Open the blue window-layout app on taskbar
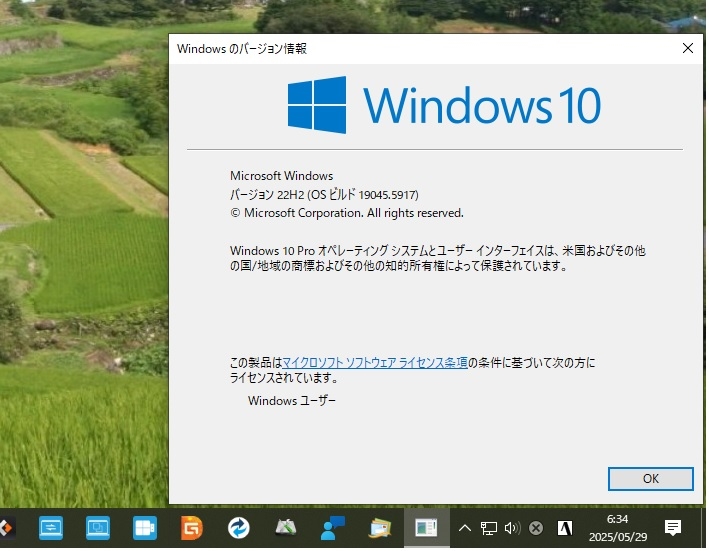Image resolution: width=709 pixels, height=551 pixels. (145, 530)
